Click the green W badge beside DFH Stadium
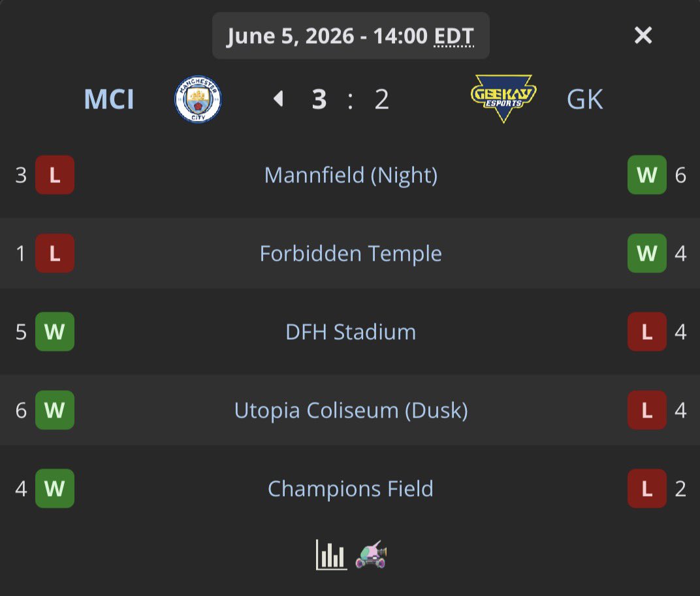700x596 pixels. [55, 331]
